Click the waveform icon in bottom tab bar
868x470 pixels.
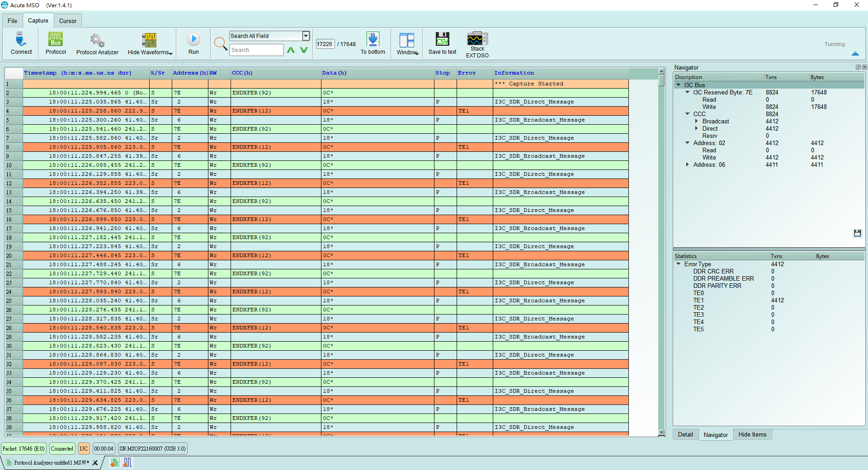tap(127, 462)
